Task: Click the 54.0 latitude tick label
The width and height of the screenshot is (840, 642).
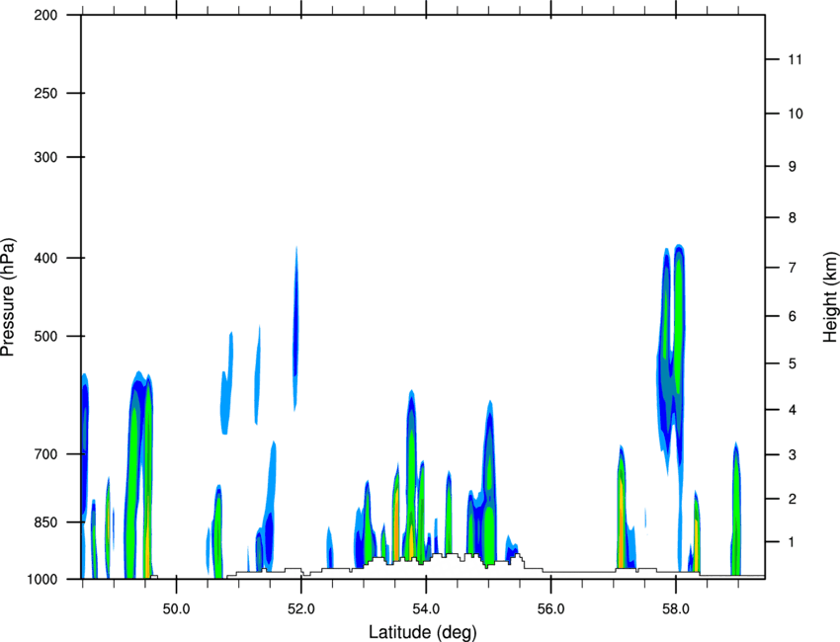Action: pos(426,609)
